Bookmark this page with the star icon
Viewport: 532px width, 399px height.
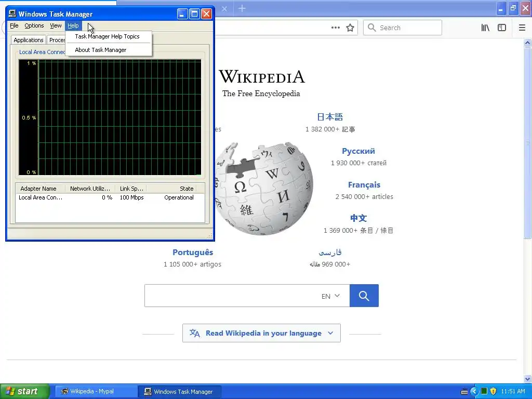(x=350, y=28)
